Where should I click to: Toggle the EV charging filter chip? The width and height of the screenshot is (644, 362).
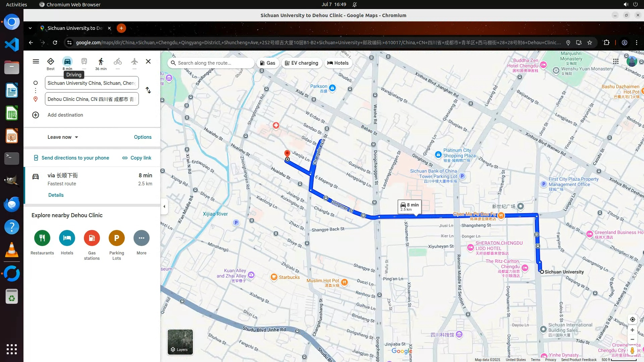(302, 63)
